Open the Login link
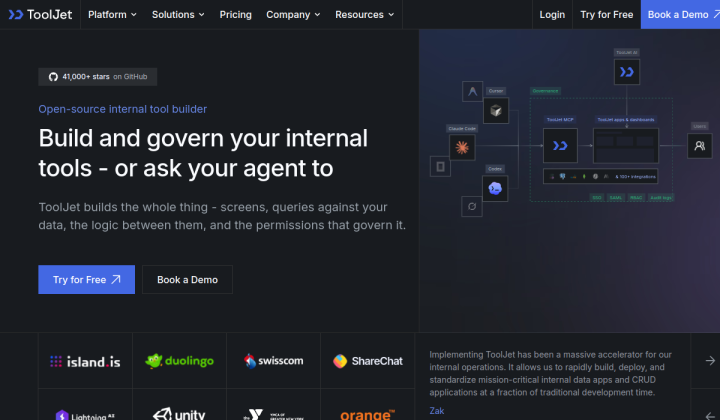 552,15
